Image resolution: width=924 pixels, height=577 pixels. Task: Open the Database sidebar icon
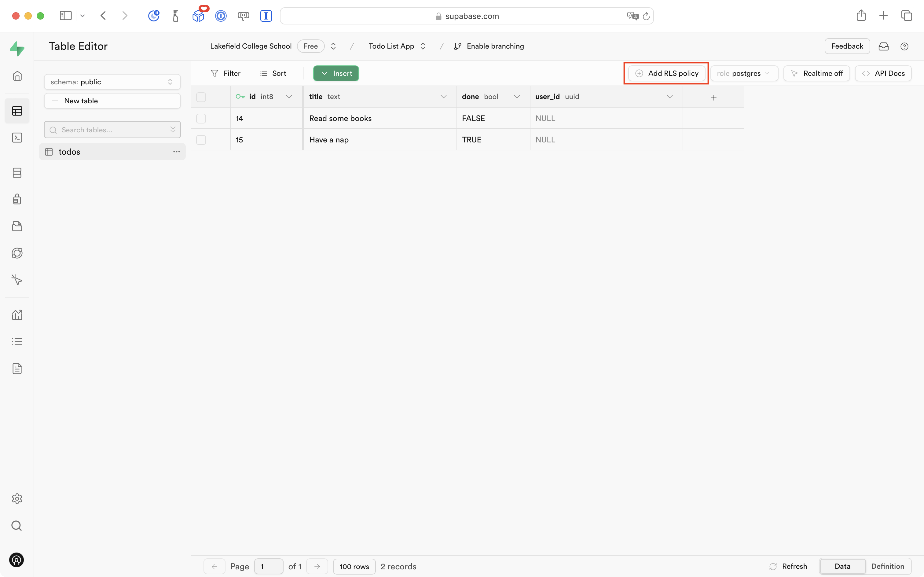pyautogui.click(x=17, y=173)
